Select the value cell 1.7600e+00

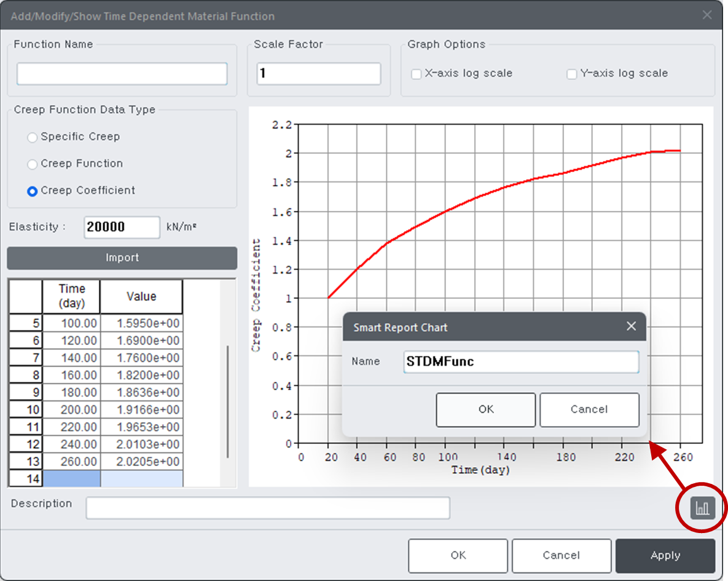(142, 357)
